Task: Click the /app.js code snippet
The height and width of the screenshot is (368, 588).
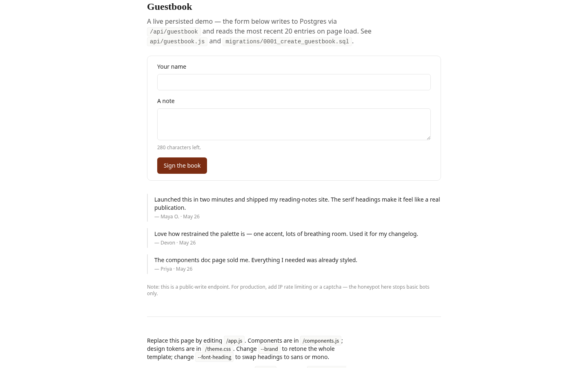Action: click(234, 341)
